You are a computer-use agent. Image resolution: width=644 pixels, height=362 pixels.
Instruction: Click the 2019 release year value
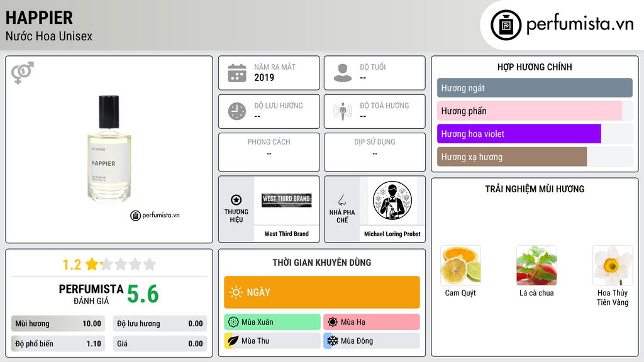click(x=264, y=77)
